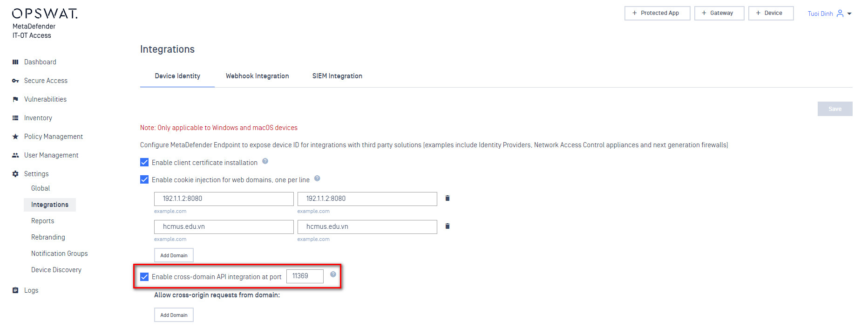Select Device Discovery under Settings
868x336 pixels.
pos(56,270)
